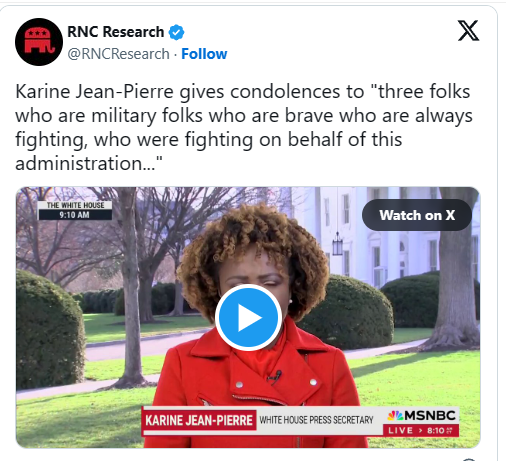The width and height of the screenshot is (506, 461).
Task: Click the word "administration..." in tweet text
Action: [88, 163]
